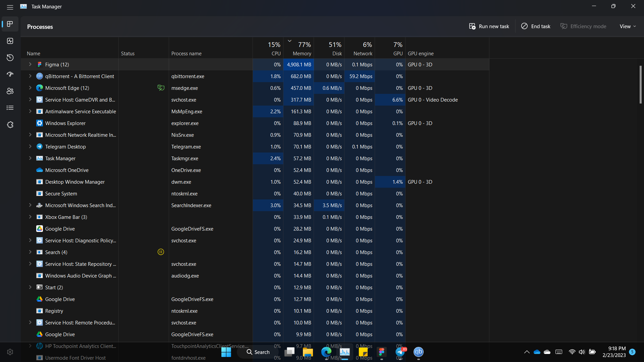Expand the Telegram Desktop process
The height and width of the screenshot is (362, 644).
coord(30,146)
